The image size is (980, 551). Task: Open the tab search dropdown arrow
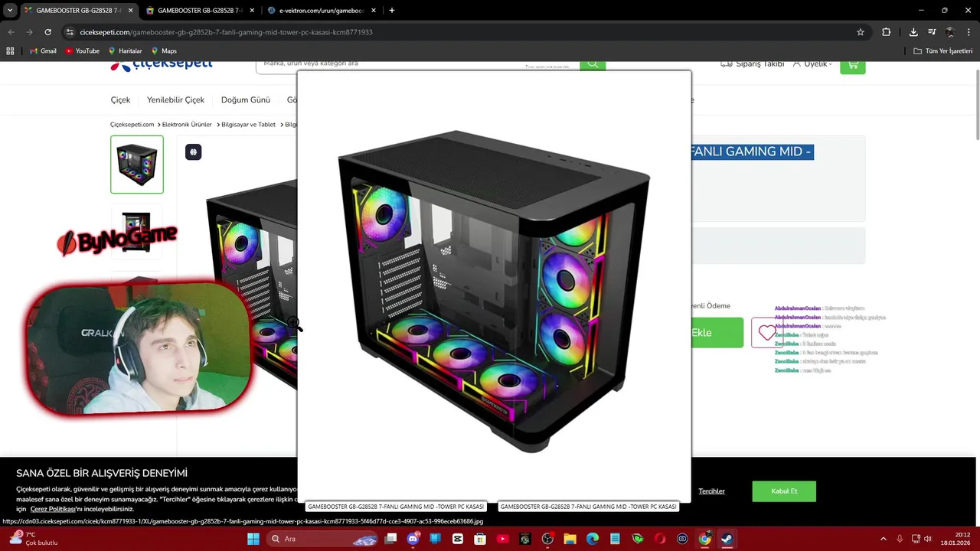(10, 11)
